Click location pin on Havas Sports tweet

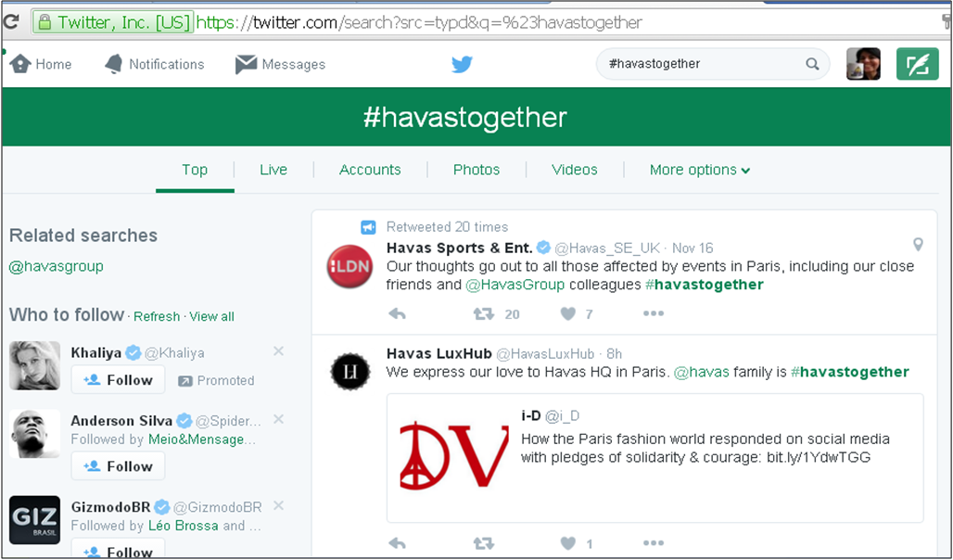[x=918, y=245]
